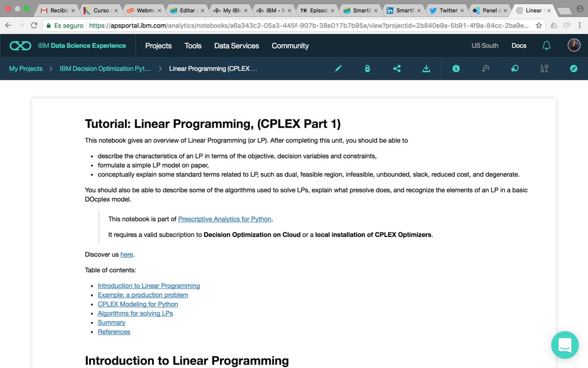
Task: Switch to the Episode TR tab
Action: [x=318, y=10]
